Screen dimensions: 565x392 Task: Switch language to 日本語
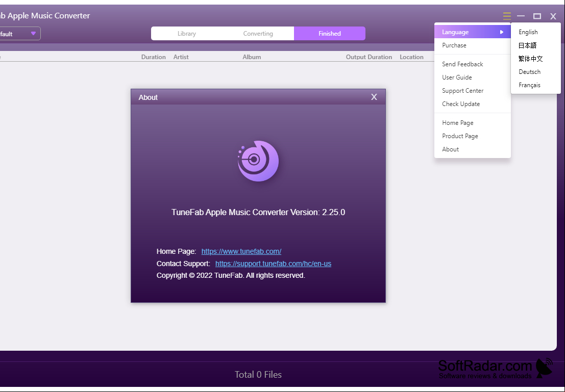[x=536, y=45]
